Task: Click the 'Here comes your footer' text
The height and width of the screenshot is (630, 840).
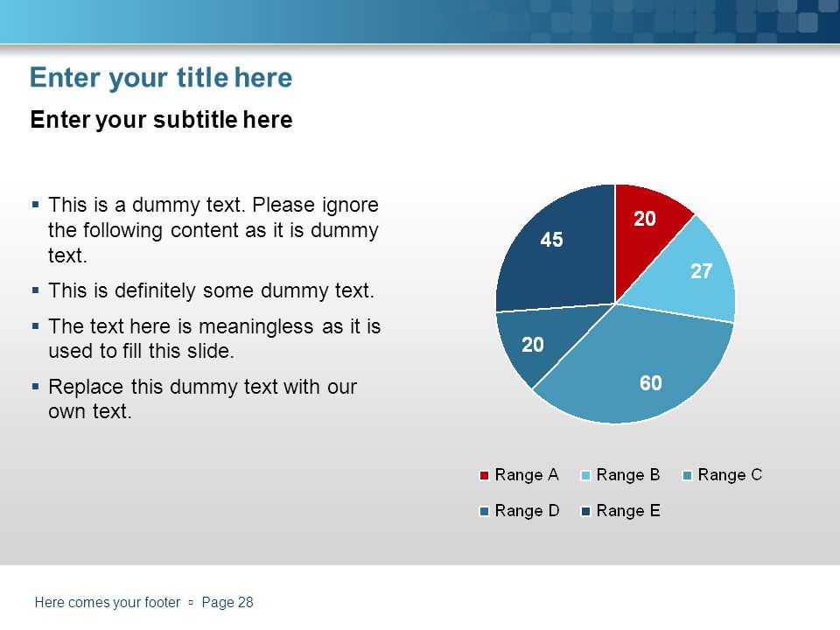Action: 107,603
